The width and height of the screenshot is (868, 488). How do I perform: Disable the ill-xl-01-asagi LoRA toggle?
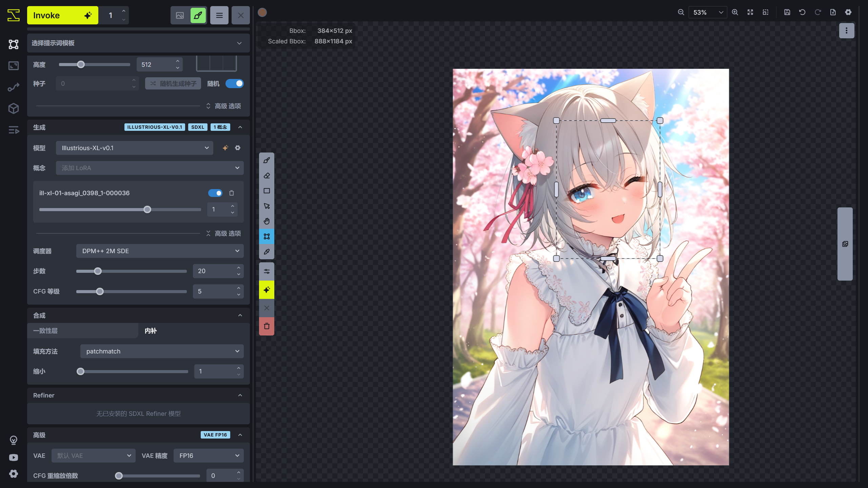click(x=215, y=193)
